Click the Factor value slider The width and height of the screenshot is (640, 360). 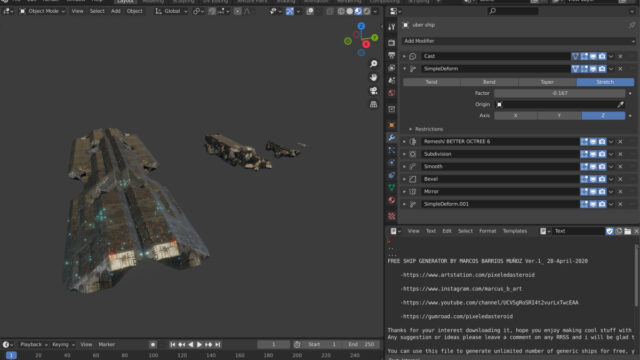(x=560, y=93)
